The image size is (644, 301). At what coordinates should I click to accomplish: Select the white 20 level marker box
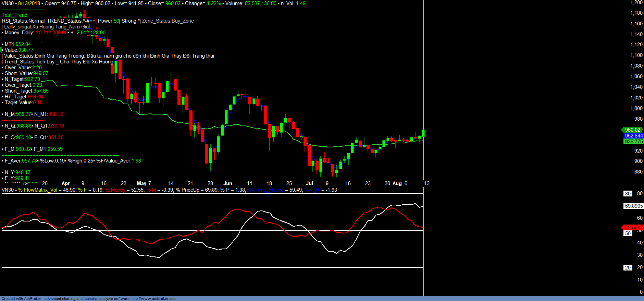[x=628, y=268]
